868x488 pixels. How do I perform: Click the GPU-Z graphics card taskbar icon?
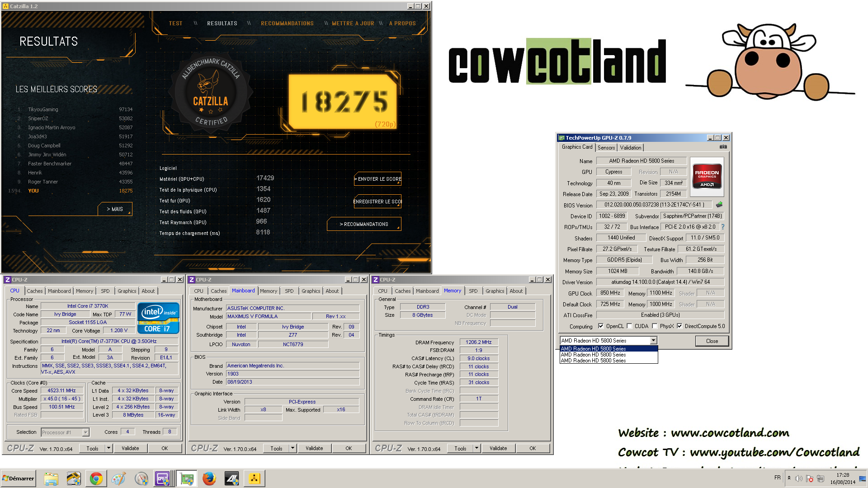click(187, 479)
